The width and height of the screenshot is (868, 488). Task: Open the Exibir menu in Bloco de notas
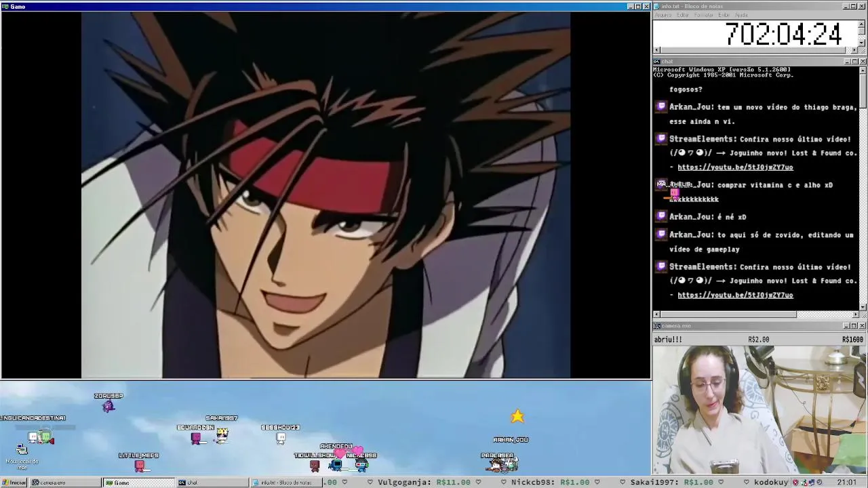coord(724,15)
